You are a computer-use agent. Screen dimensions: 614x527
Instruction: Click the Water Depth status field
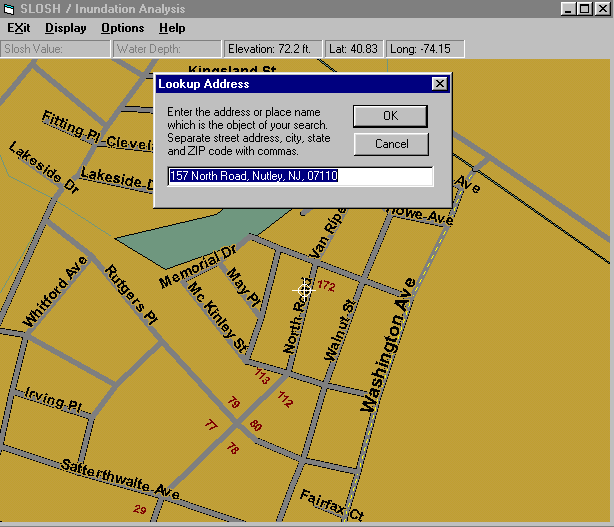[x=165, y=48]
